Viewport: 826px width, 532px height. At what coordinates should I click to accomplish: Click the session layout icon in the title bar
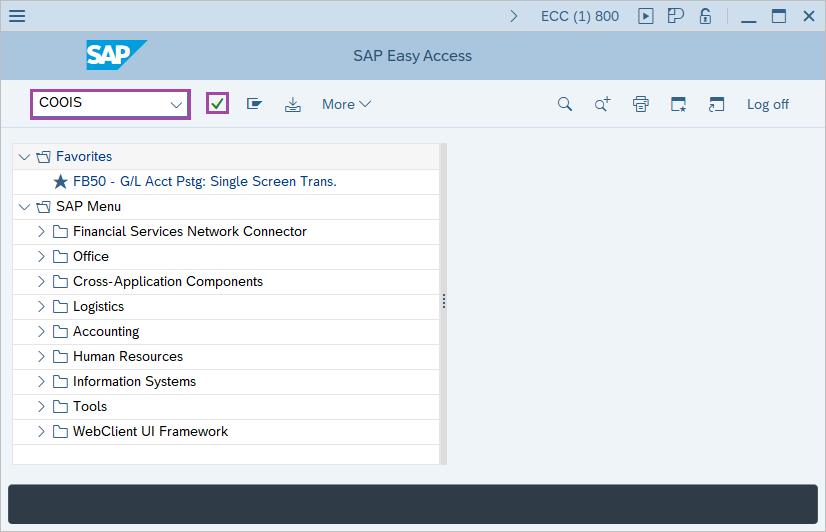675,16
